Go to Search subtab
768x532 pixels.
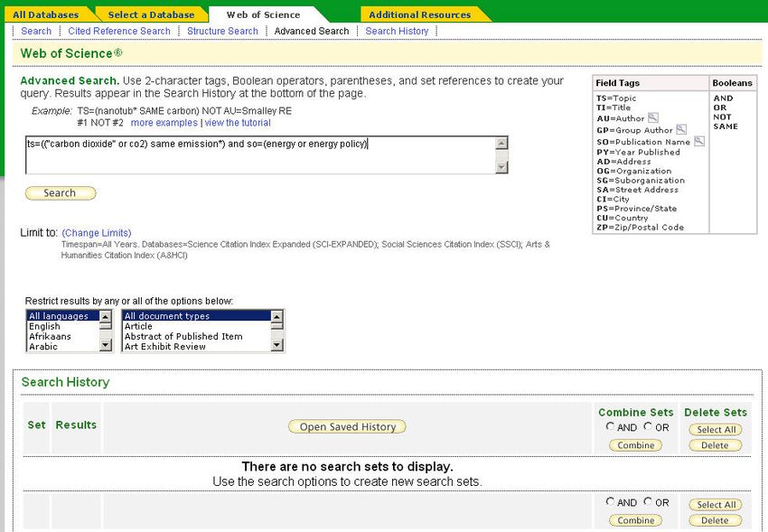point(36,31)
